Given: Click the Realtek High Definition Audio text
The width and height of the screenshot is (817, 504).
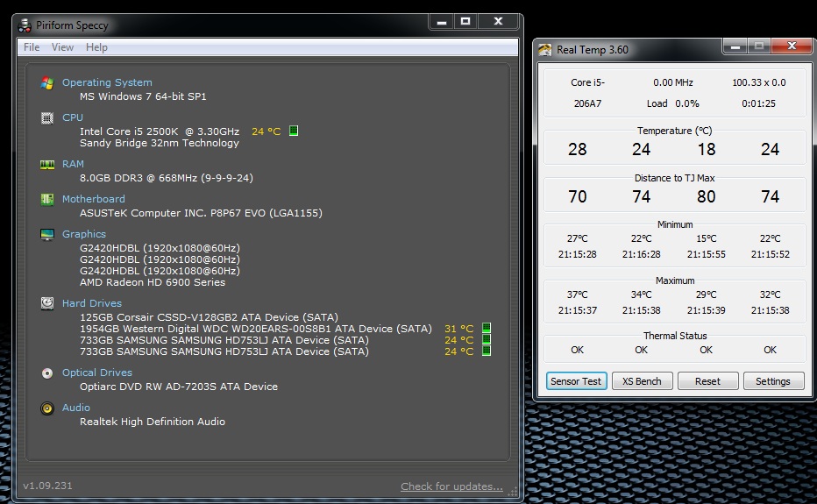Looking at the screenshot, I should [x=153, y=421].
